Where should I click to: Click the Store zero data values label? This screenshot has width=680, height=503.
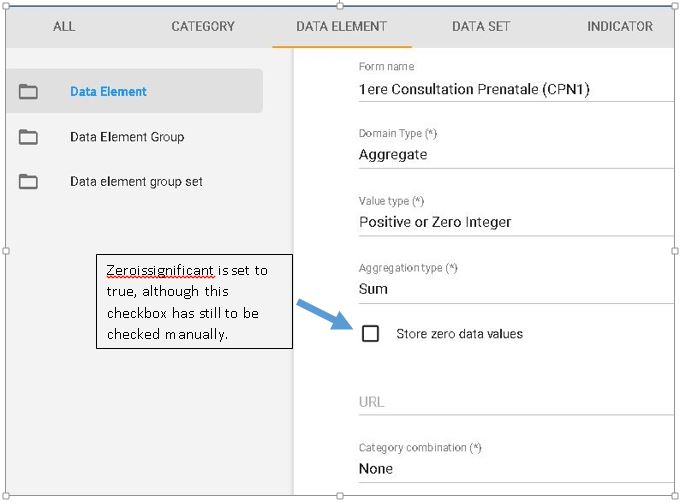point(459,334)
